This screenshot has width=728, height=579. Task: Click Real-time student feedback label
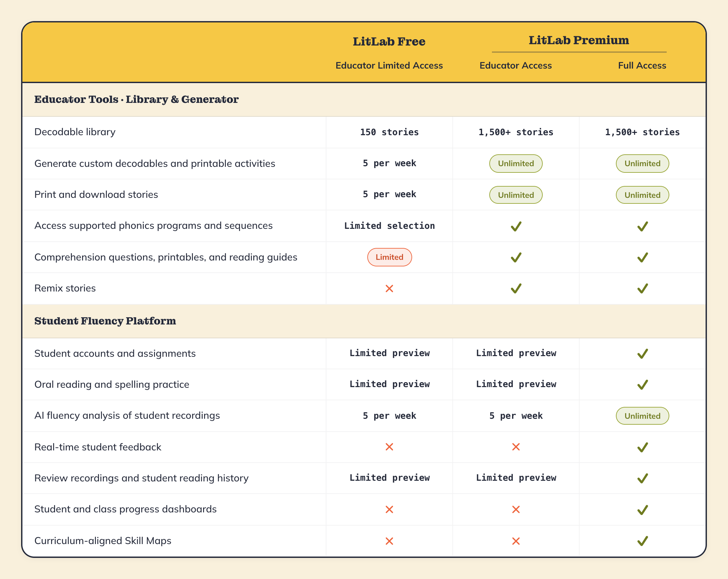point(98,447)
